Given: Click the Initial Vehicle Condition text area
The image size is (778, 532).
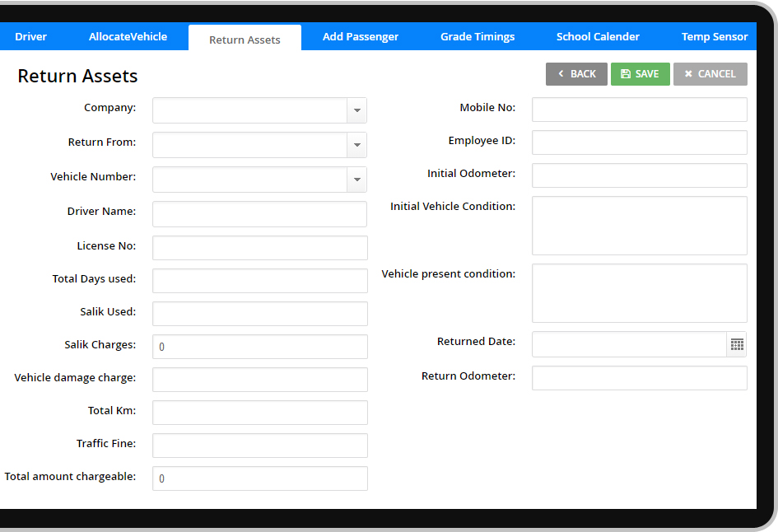Looking at the screenshot, I should pyautogui.click(x=639, y=226).
